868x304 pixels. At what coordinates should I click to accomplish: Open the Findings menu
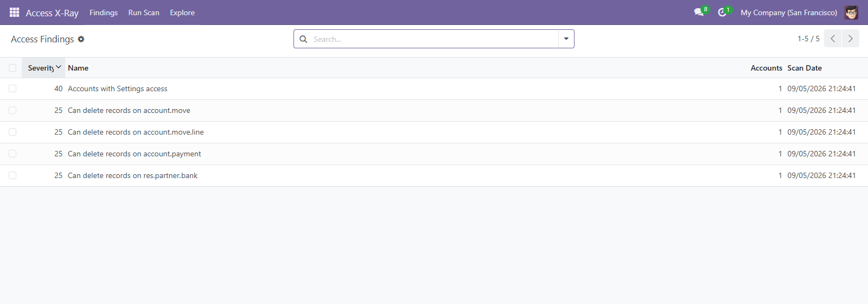coord(104,12)
